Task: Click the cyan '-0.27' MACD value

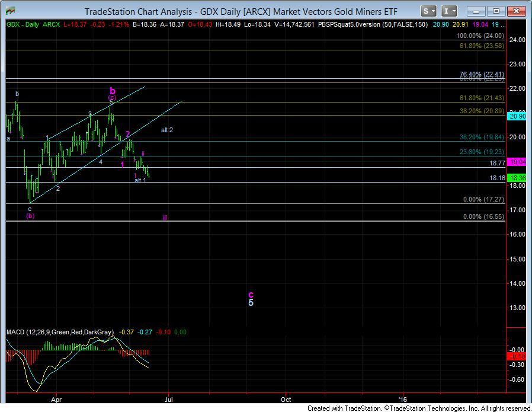Action: click(145, 332)
